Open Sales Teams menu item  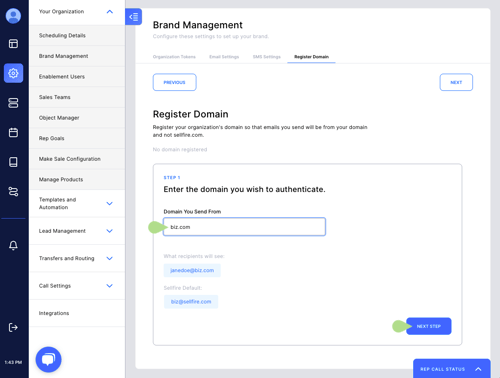pos(77,97)
